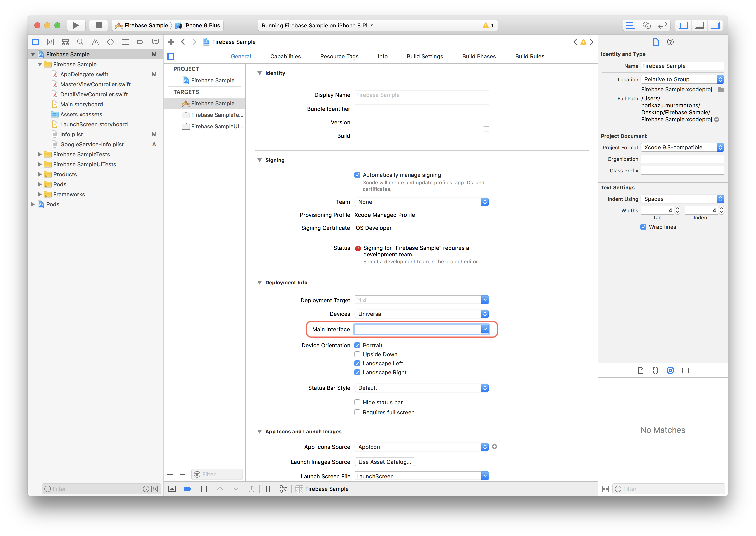The image size is (756, 536).
Task: Switch to the Build Settings tab
Action: point(425,56)
